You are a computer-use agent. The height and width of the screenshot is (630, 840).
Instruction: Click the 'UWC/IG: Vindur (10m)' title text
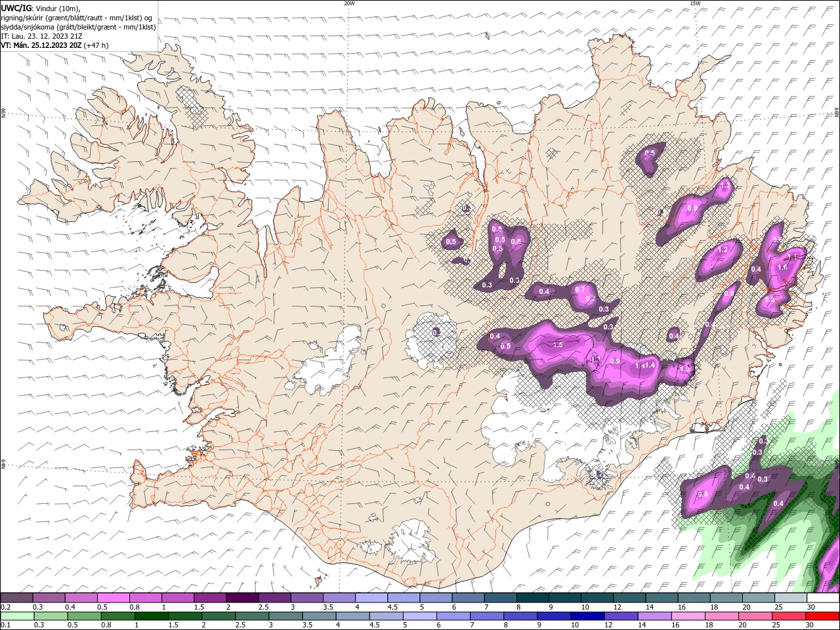(x=41, y=8)
